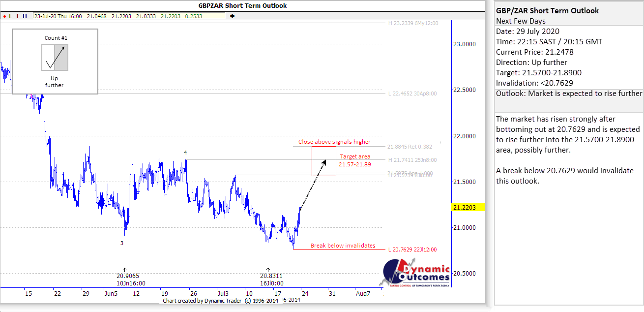
Task: Click the 'Close above signals higher' label
Action: pos(334,142)
